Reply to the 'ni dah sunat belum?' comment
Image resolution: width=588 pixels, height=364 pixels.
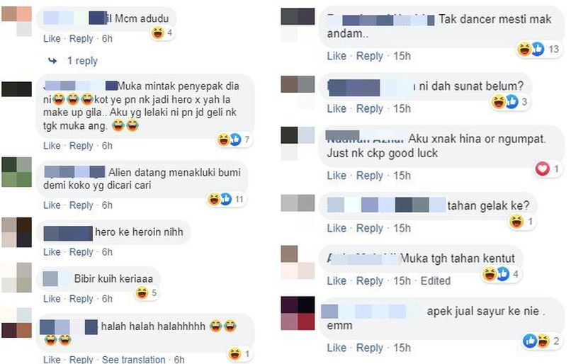pyautogui.click(x=369, y=109)
